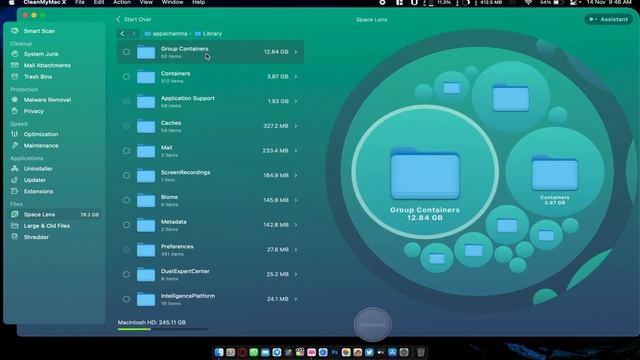Click the Group Containers folder icon in the list
Image resolution: width=640 pixels, height=360 pixels.
click(x=146, y=52)
